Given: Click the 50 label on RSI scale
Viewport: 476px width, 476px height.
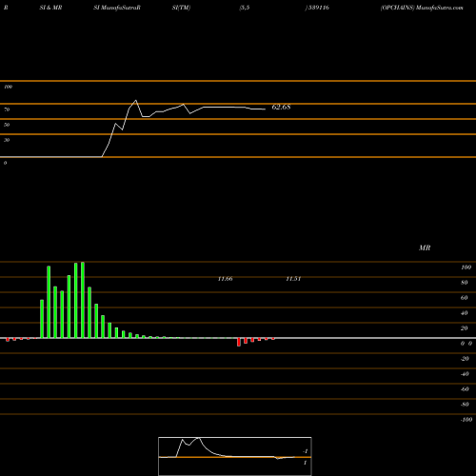Looking at the screenshot, I should click(x=7, y=125).
